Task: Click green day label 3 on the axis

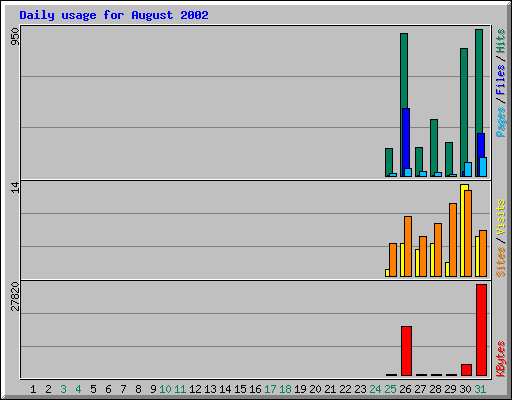Action: pos(63,389)
